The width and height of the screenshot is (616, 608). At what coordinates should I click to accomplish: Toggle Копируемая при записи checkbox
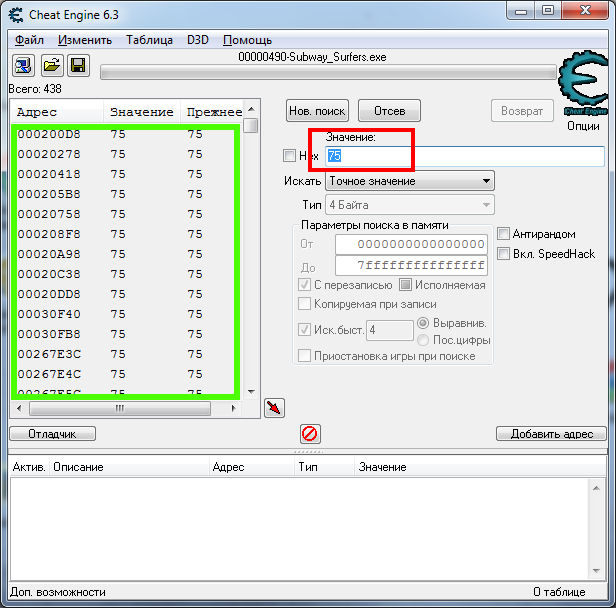[304, 304]
